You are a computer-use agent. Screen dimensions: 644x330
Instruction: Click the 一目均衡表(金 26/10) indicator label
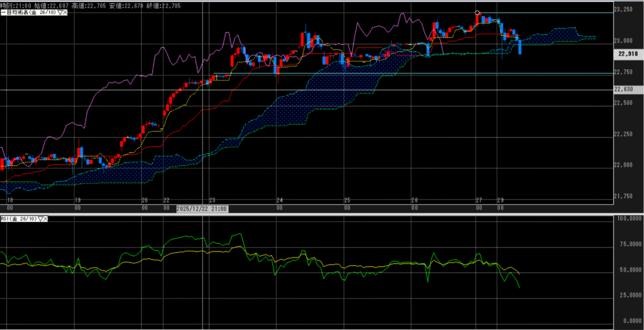pos(30,12)
